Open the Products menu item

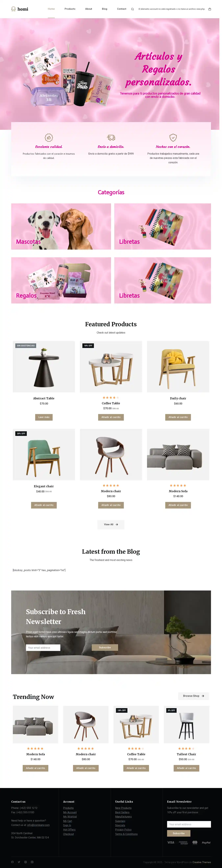[70, 9]
